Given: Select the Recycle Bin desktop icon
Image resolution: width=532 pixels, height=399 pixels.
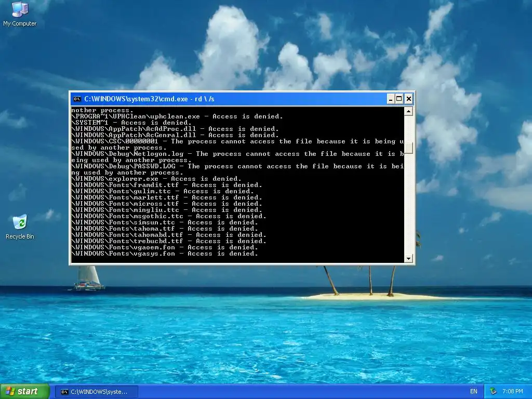Looking at the screenshot, I should [x=20, y=227].
